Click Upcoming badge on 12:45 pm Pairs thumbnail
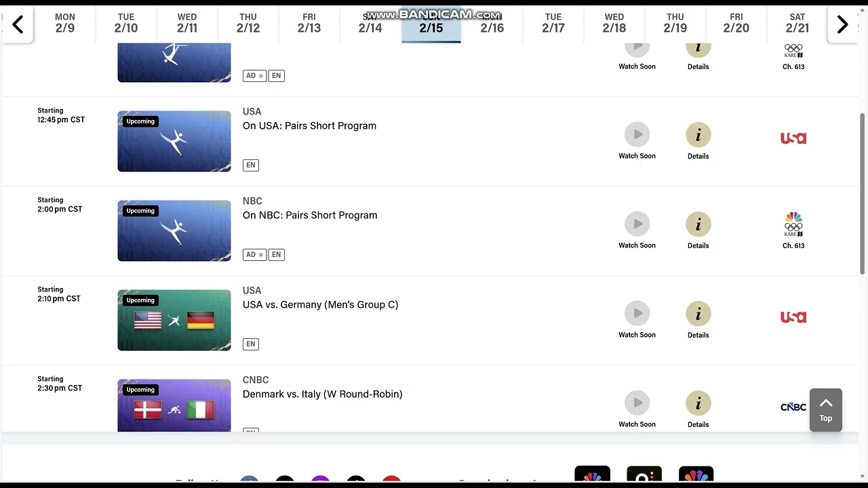The width and height of the screenshot is (868, 488). tap(140, 121)
